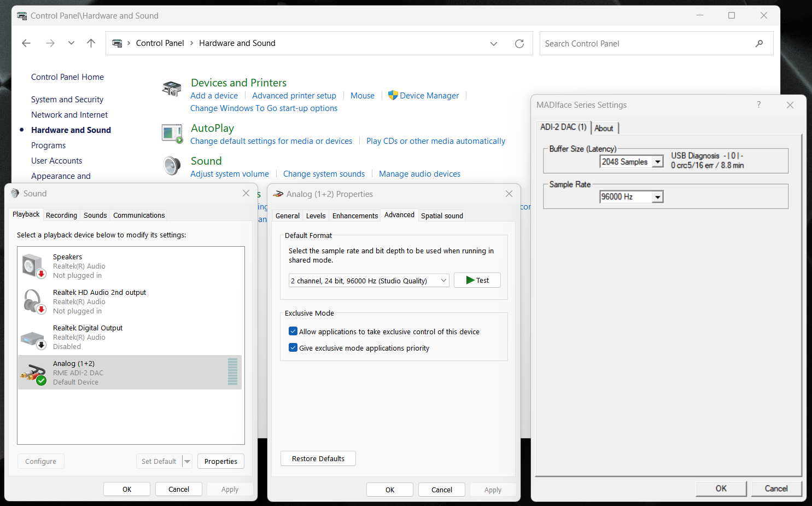The image size is (812, 506).
Task: Click the Sound speaker category icon
Action: point(172,166)
